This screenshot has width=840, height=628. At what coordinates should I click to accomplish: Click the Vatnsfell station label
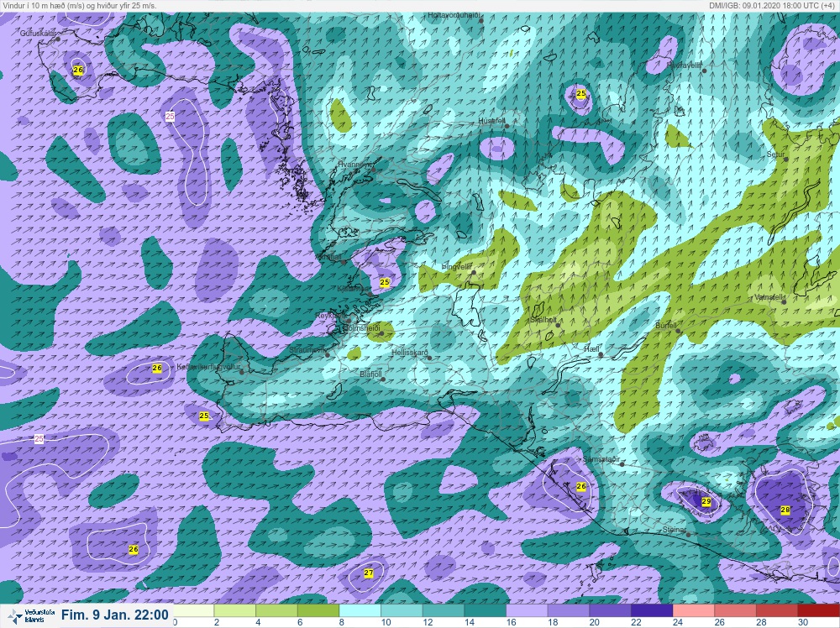point(769,297)
